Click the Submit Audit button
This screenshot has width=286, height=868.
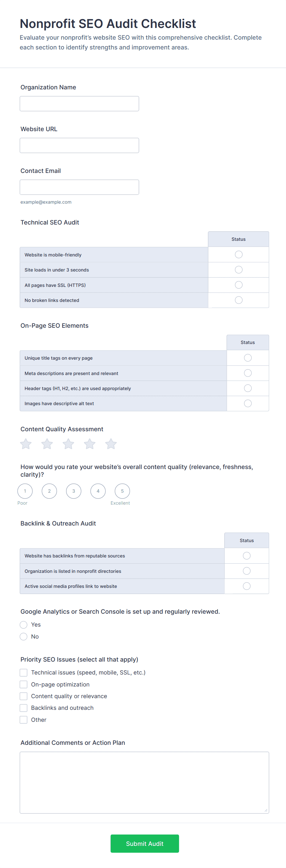(145, 843)
